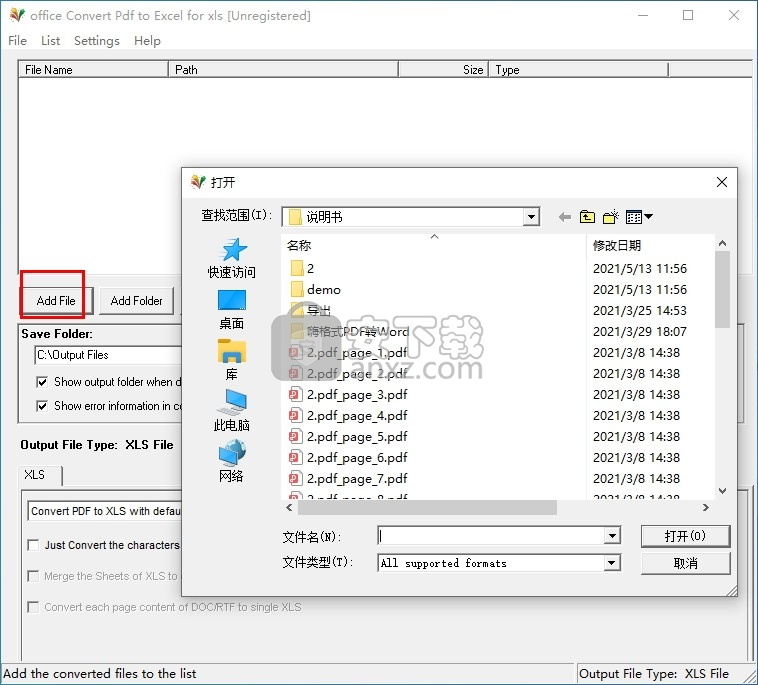
Task: Open the view menu icon in dialog
Action: [639, 217]
